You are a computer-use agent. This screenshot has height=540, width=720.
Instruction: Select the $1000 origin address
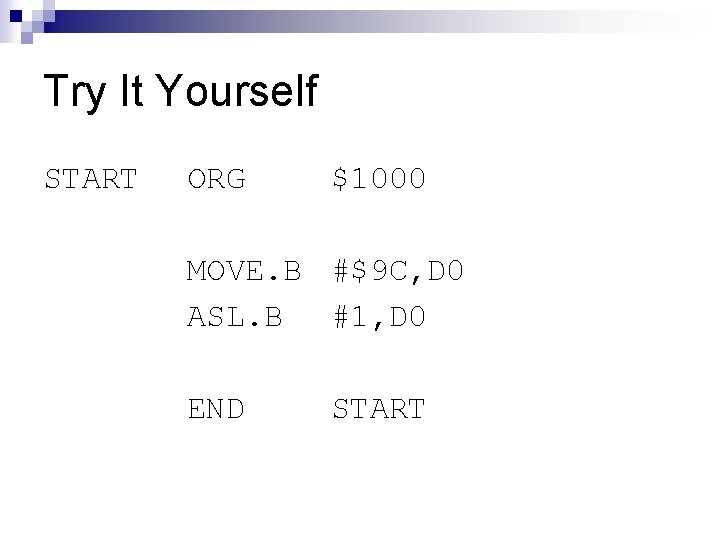[380, 180]
